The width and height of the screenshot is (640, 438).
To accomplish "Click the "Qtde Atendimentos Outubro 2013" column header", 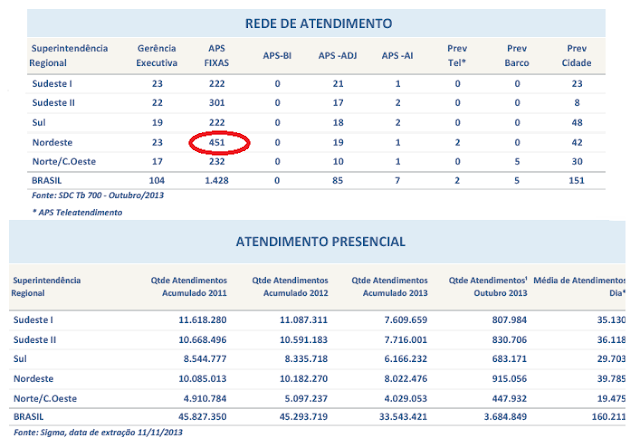I will coord(488,287).
